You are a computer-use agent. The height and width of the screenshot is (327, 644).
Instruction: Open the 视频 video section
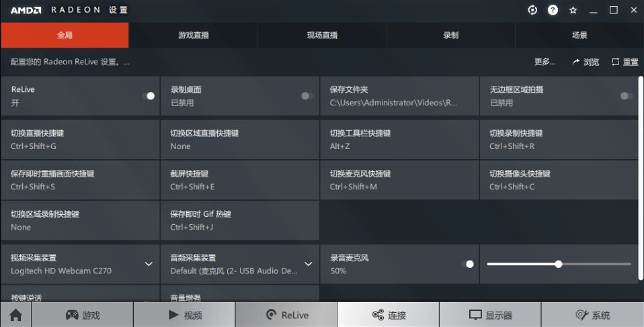pyautogui.click(x=184, y=315)
